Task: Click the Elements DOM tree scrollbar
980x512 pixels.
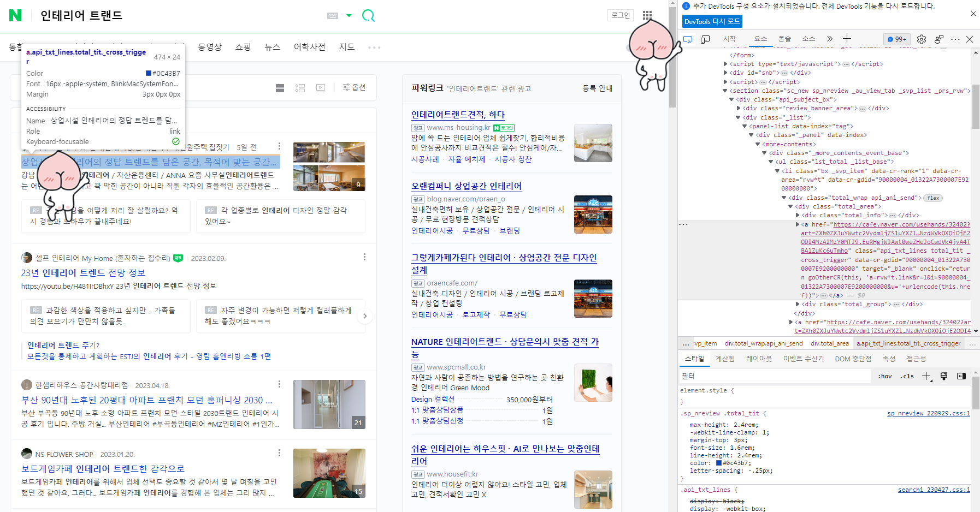Action: pyautogui.click(x=976, y=106)
